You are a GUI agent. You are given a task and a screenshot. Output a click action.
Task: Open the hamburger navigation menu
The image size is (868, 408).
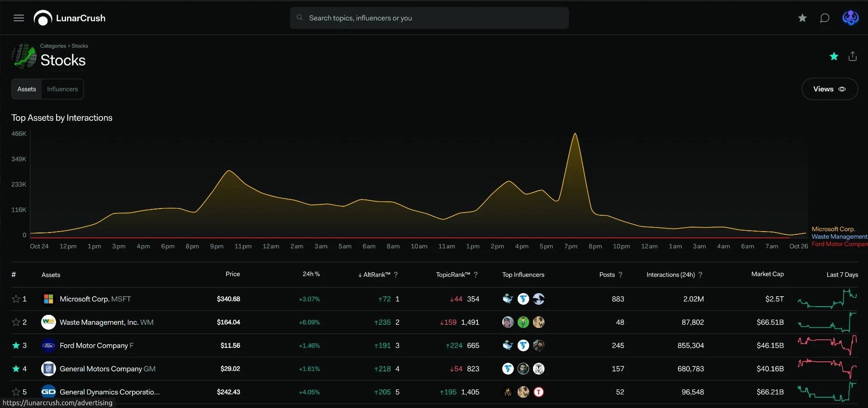[19, 18]
